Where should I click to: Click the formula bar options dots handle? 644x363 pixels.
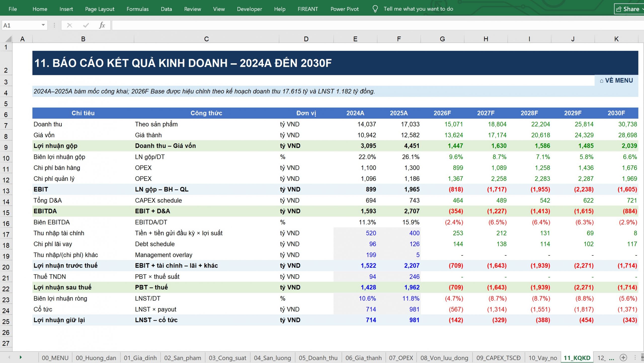[54, 25]
